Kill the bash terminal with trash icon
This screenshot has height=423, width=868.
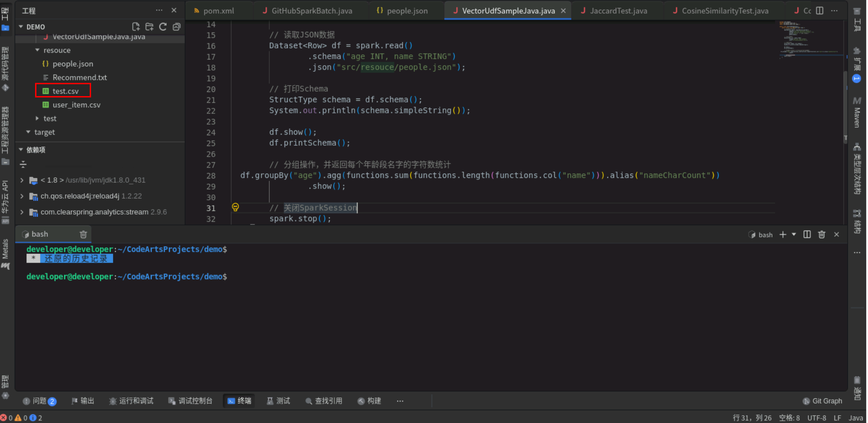pyautogui.click(x=822, y=234)
